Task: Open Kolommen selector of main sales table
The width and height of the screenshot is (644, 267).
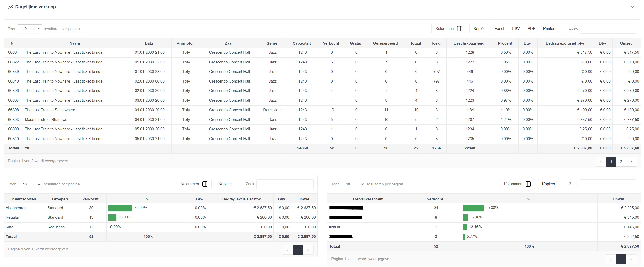Action: click(x=449, y=29)
